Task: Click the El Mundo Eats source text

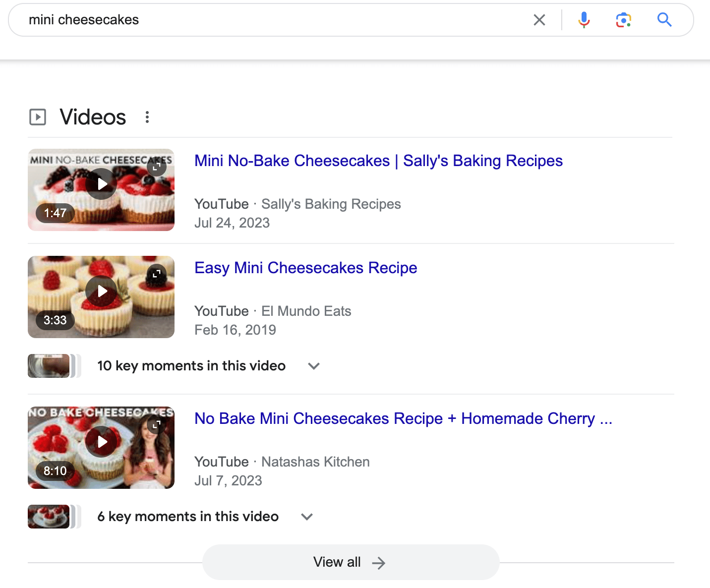Action: pyautogui.click(x=306, y=311)
